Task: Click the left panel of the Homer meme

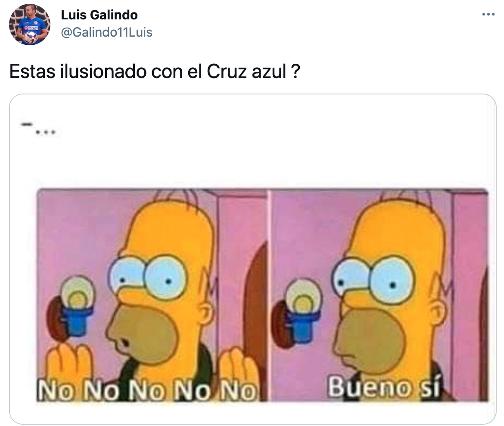Action: click(x=152, y=295)
